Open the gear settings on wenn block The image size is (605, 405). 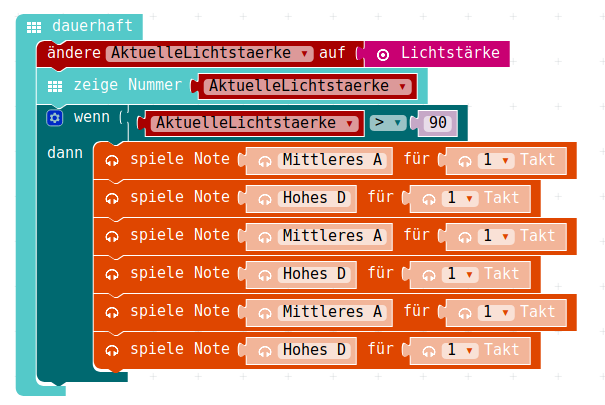click(54, 118)
